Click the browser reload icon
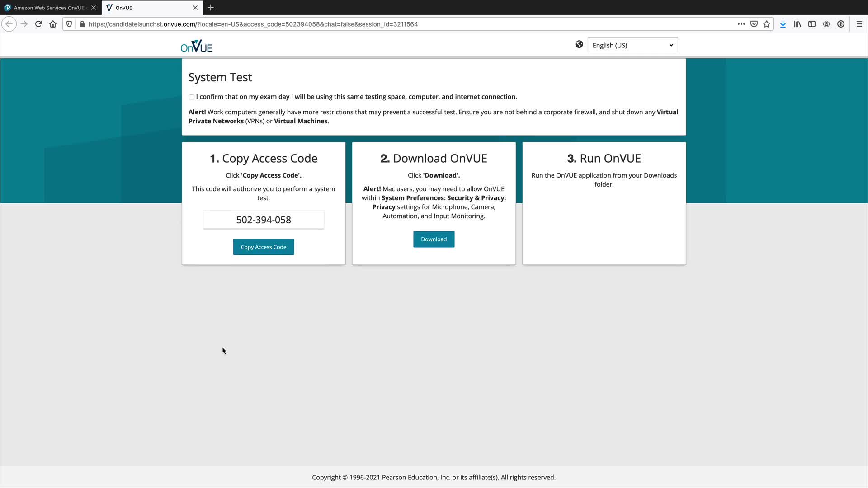This screenshot has height=488, width=868. tap(38, 24)
